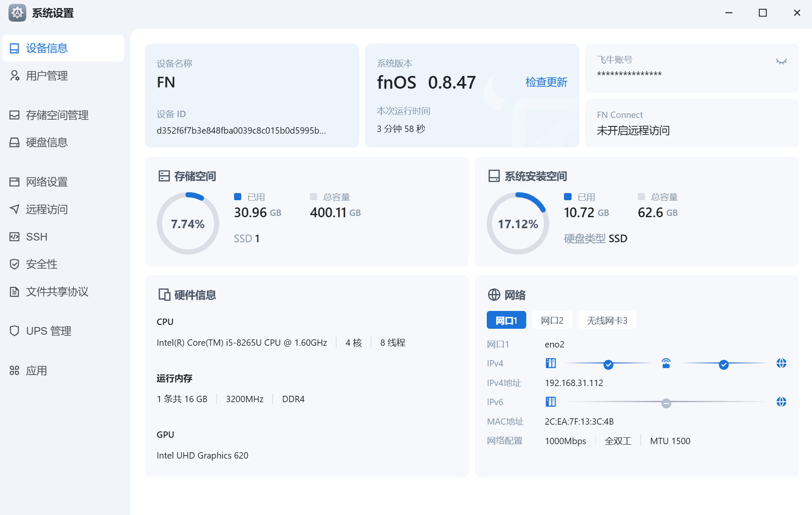This screenshot has width=812, height=515.
Task: Switch to the 网口2 tab
Action: coord(552,320)
